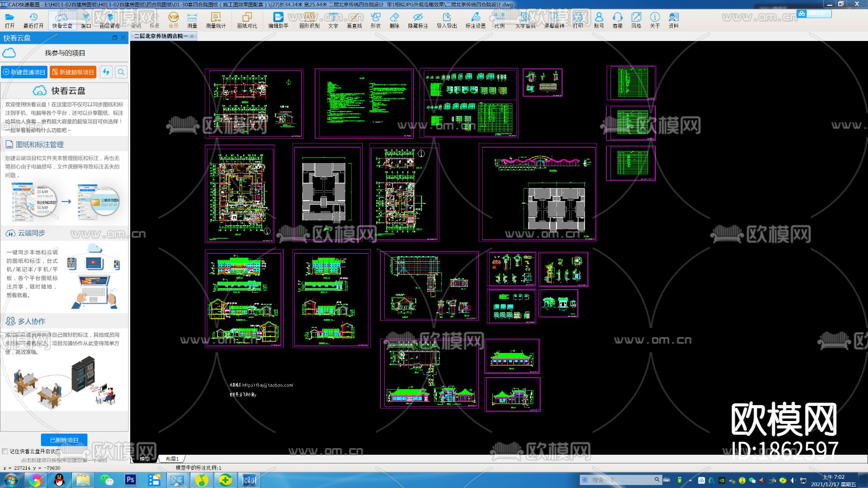Screen dimensions: 868x488
Task: Click the taskbar clock showing 7:02
Action: (x=833, y=480)
